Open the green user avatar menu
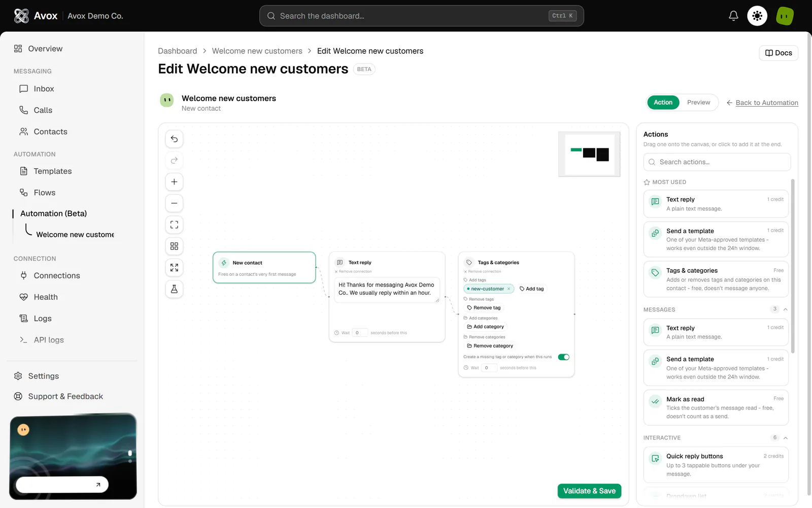This screenshot has height=508, width=812. (785, 16)
